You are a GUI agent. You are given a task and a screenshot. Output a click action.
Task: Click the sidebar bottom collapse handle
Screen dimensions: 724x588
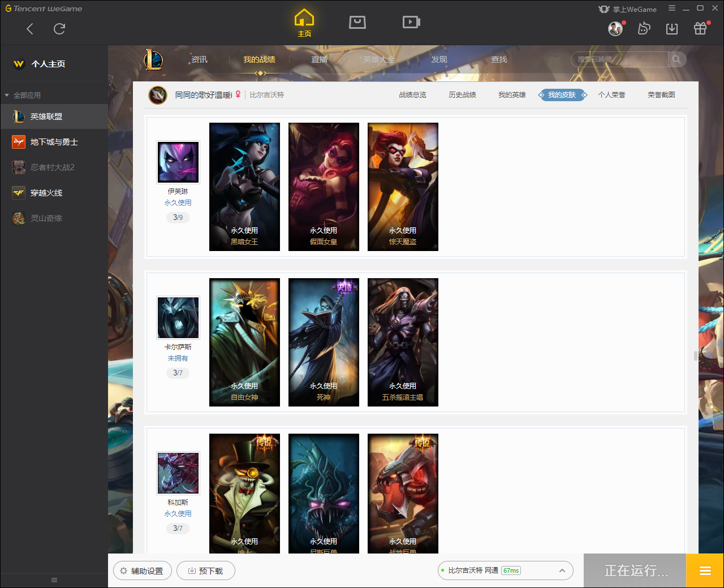[54, 580]
